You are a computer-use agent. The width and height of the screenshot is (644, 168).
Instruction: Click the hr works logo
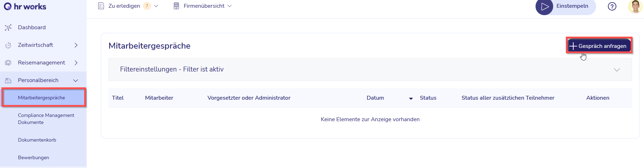25,6
